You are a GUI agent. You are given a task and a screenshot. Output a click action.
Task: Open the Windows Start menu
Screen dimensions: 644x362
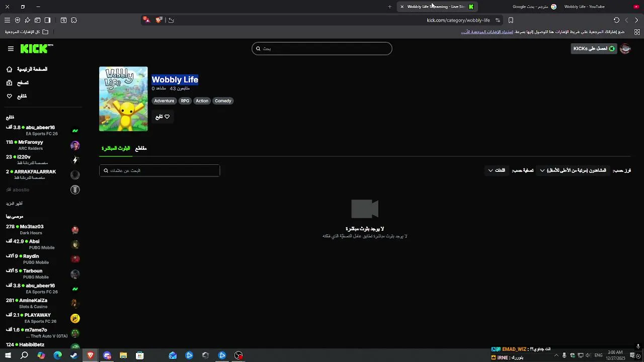[x=8, y=355]
